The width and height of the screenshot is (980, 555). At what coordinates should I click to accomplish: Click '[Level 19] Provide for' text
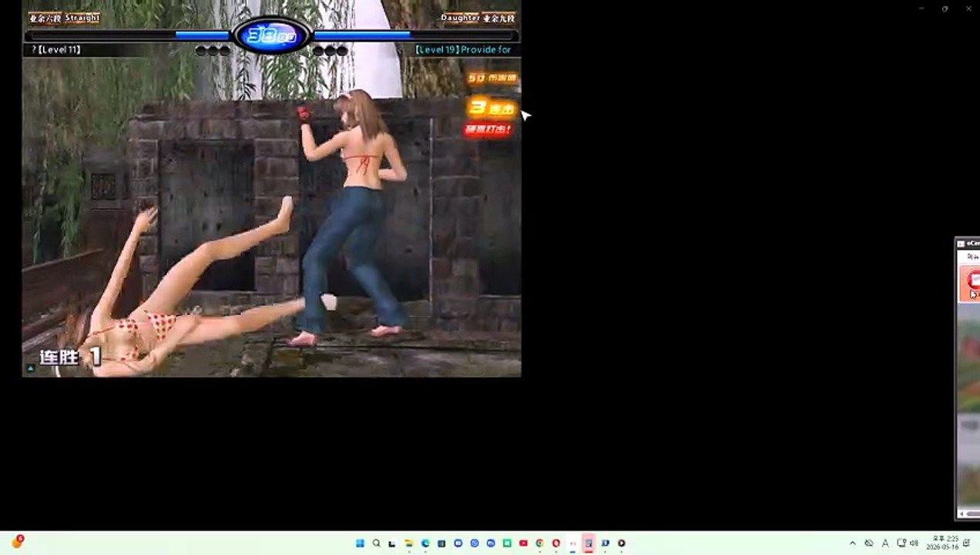pos(463,50)
